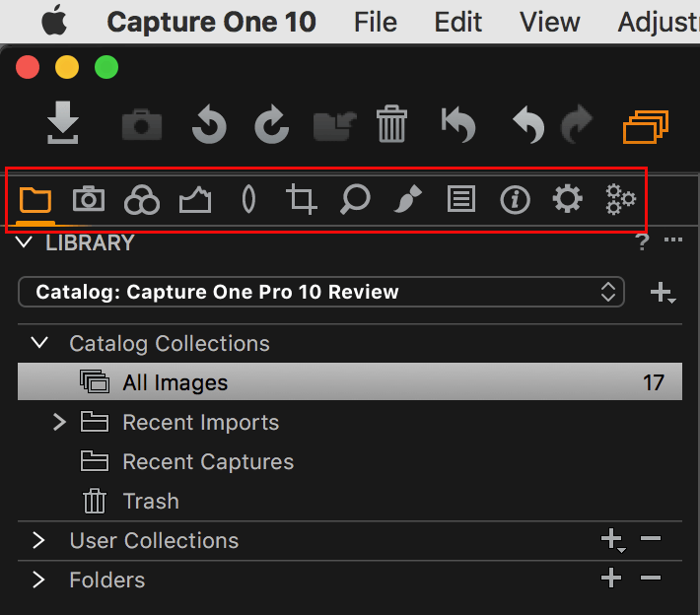Screen dimensions: 700x615
Task: Click the Move To Folder icon
Action: [x=335, y=125]
